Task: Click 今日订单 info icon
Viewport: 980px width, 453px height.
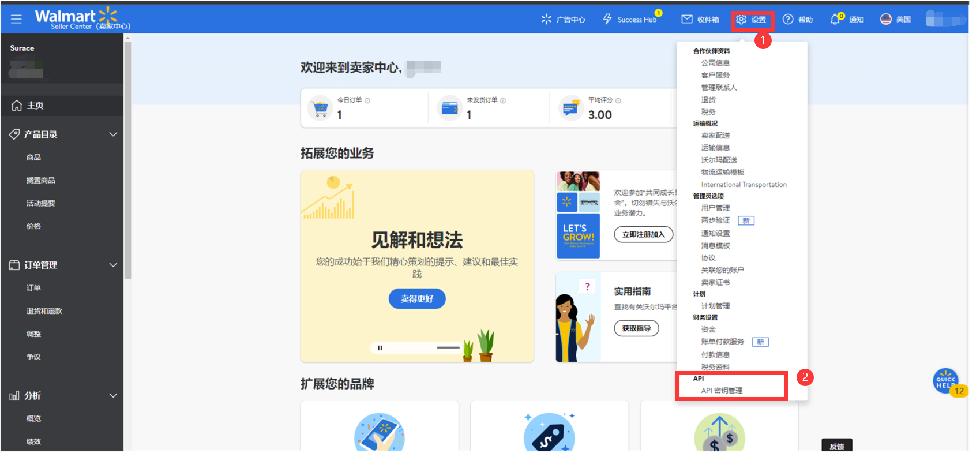Action: 367,100
